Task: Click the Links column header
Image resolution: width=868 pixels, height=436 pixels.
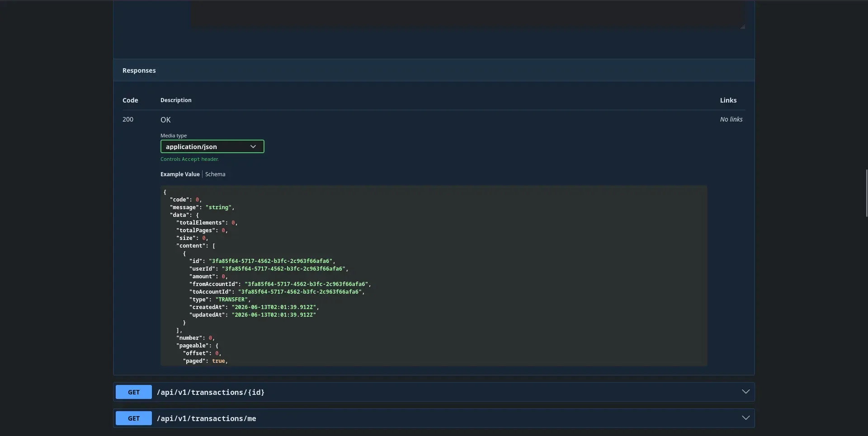Action: click(x=728, y=100)
